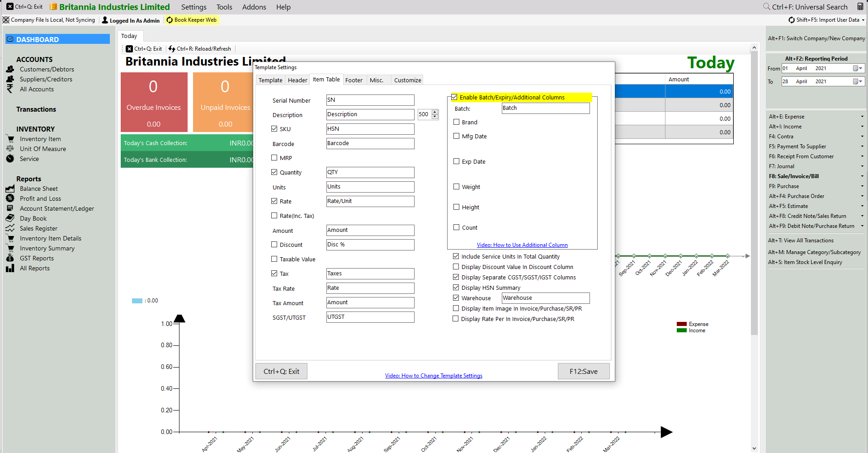Click the Day Book icon
Screen dimensions: 868x453
click(10, 218)
